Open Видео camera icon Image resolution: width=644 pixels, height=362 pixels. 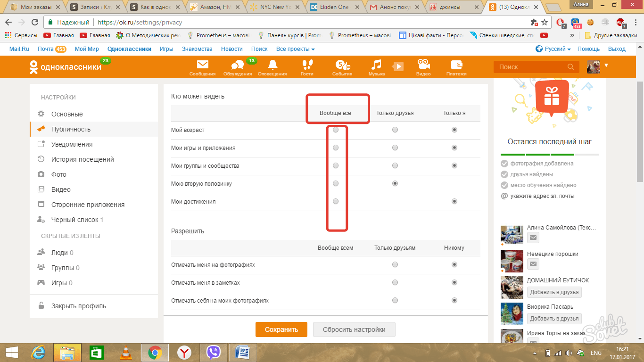click(423, 65)
